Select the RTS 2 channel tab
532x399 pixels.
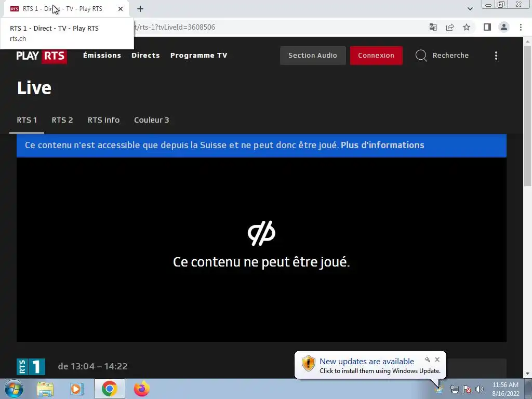(x=62, y=120)
